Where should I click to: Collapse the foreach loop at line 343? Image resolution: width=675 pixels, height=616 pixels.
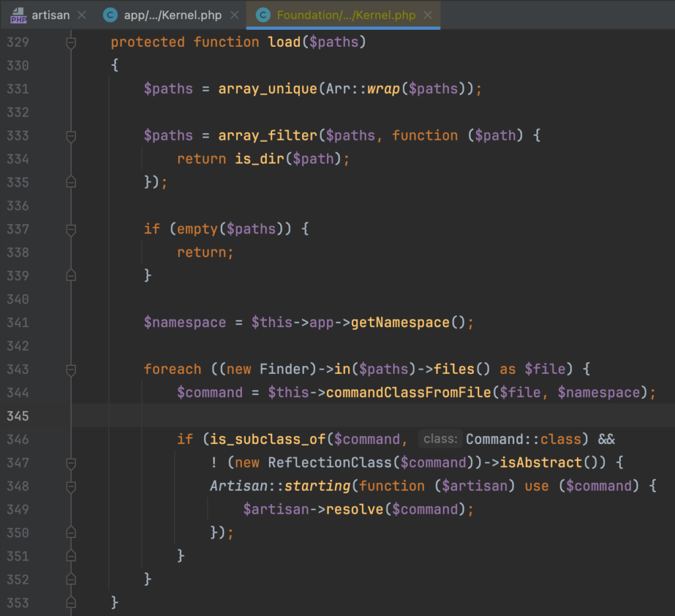click(71, 369)
